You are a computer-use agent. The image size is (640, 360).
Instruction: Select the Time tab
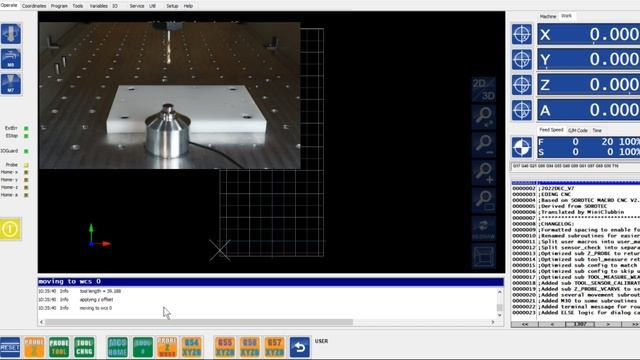tap(597, 131)
